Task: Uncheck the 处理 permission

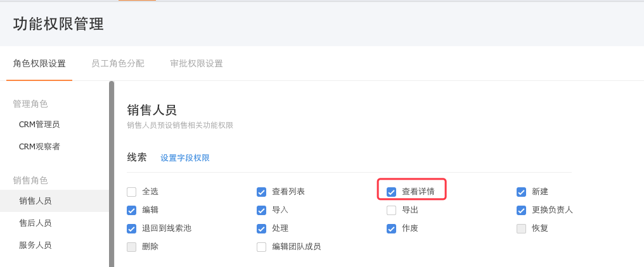Action: point(261,228)
